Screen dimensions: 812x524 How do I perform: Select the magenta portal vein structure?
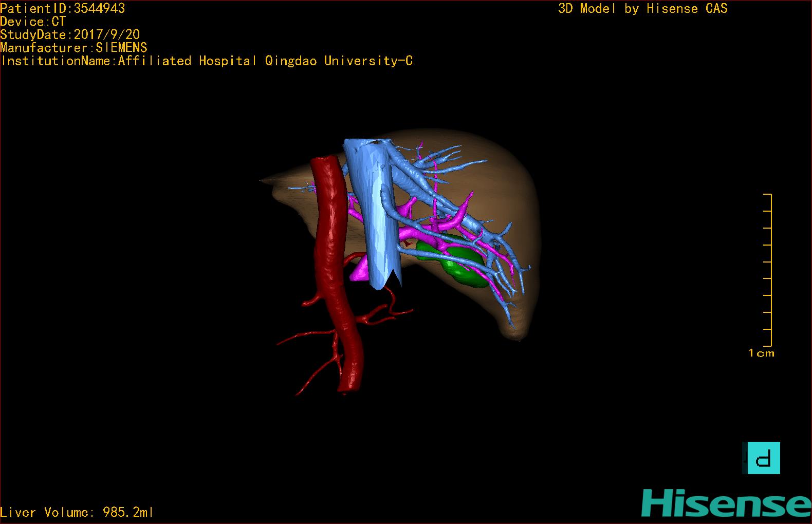click(x=437, y=226)
